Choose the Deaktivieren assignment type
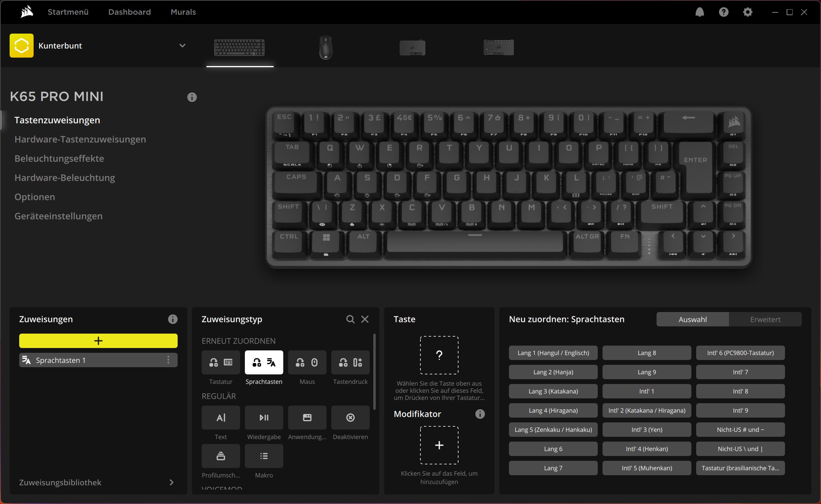The image size is (821, 504). [x=350, y=418]
